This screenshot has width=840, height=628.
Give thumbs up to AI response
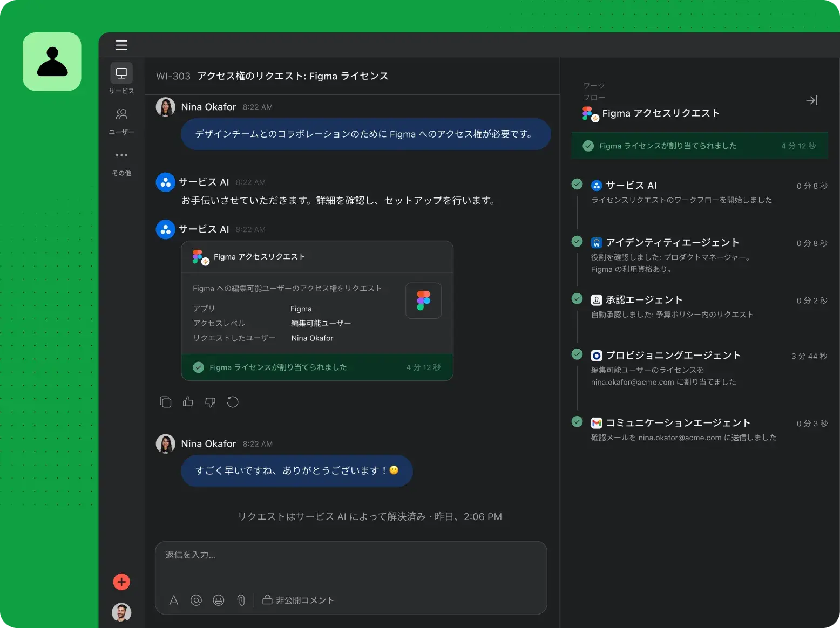(188, 401)
